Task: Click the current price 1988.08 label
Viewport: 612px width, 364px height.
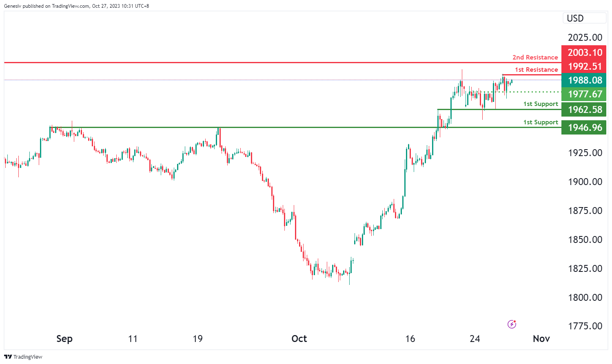Action: tap(584, 80)
